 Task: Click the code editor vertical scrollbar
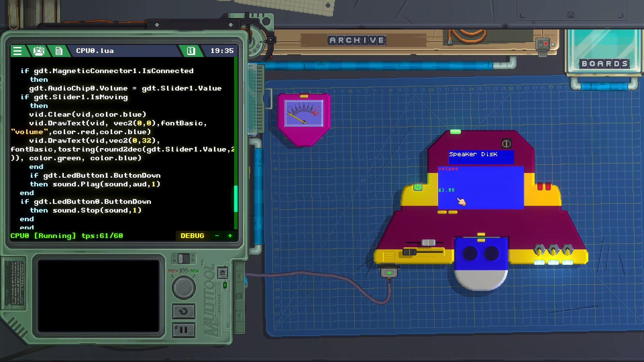(235, 198)
